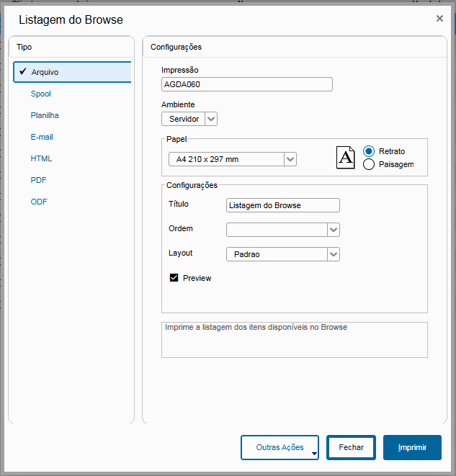Expand the A4 paper size dropdown
The height and width of the screenshot is (476, 456).
pyautogui.click(x=290, y=159)
